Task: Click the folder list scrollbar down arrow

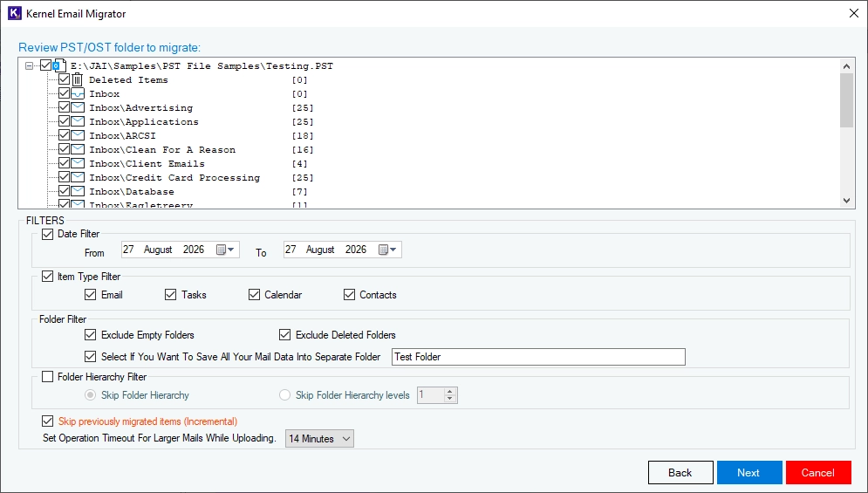Action: pyautogui.click(x=846, y=201)
